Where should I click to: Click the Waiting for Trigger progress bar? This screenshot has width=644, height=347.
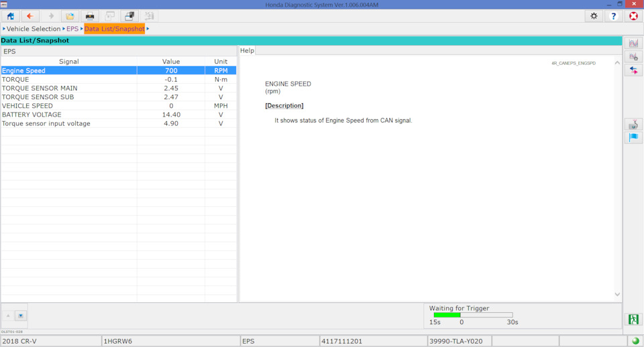pyautogui.click(x=473, y=315)
